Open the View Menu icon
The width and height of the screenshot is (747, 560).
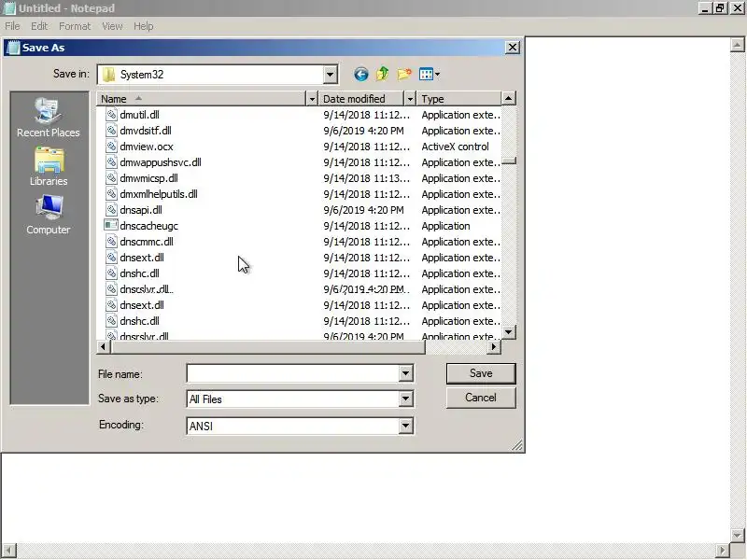coord(426,75)
